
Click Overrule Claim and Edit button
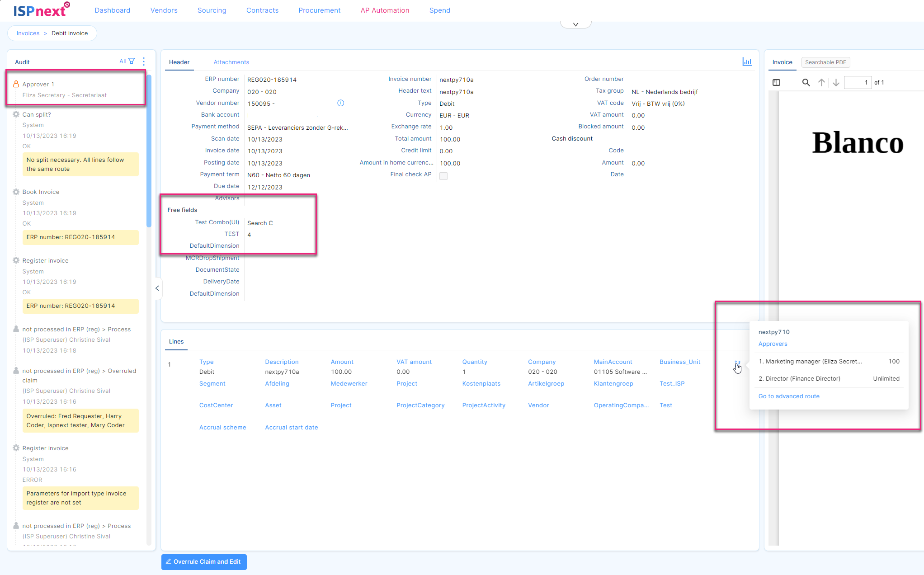click(x=204, y=561)
